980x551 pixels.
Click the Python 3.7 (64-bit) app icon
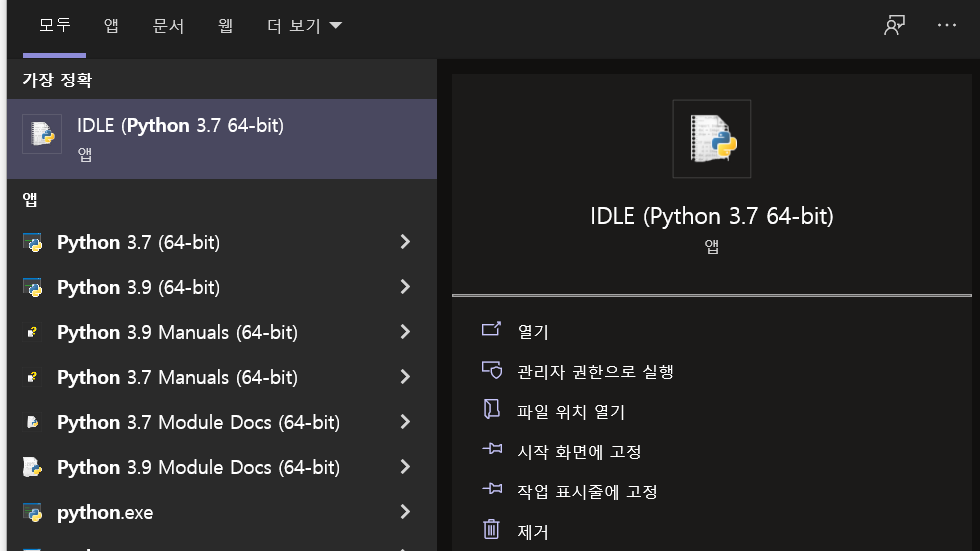coord(32,242)
